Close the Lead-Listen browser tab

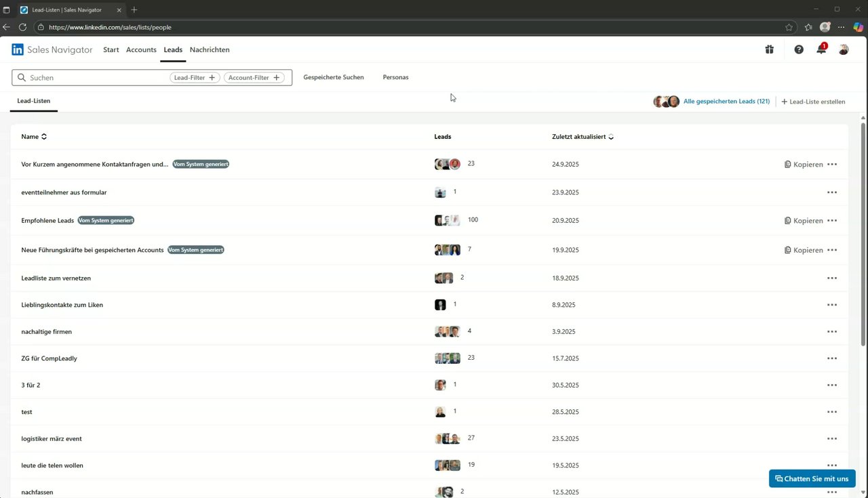[121, 10]
